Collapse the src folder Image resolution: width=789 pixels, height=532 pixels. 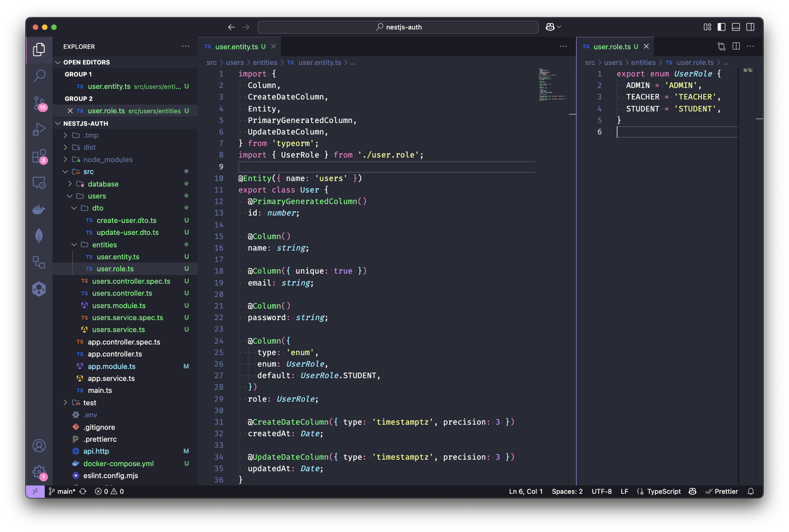point(125,172)
